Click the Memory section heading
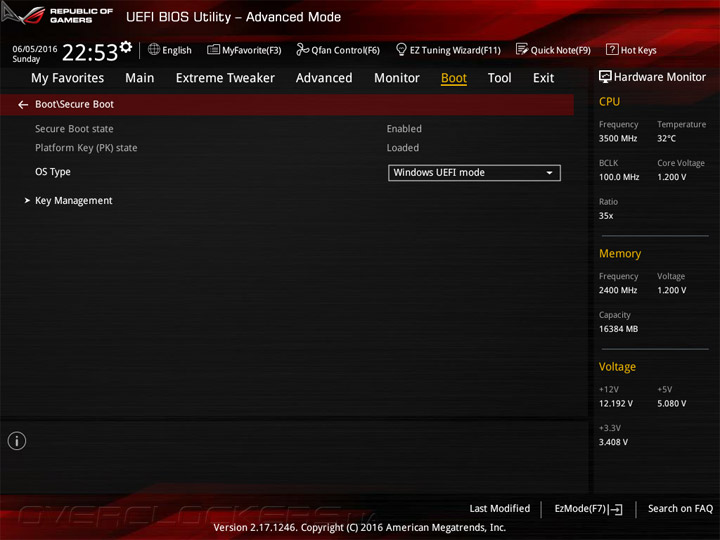The width and height of the screenshot is (720, 540). coord(620,253)
